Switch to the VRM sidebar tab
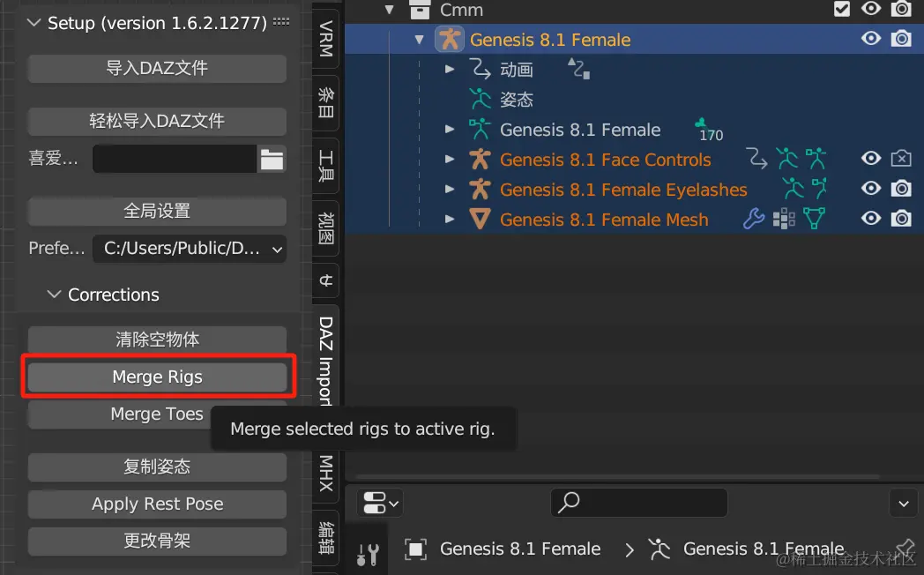 [x=325, y=38]
